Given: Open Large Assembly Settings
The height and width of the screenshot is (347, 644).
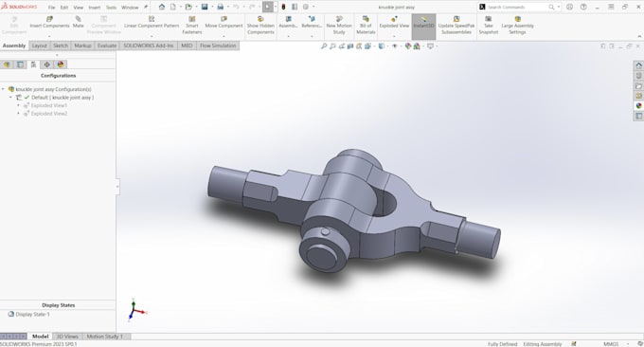Looking at the screenshot, I should [517, 26].
